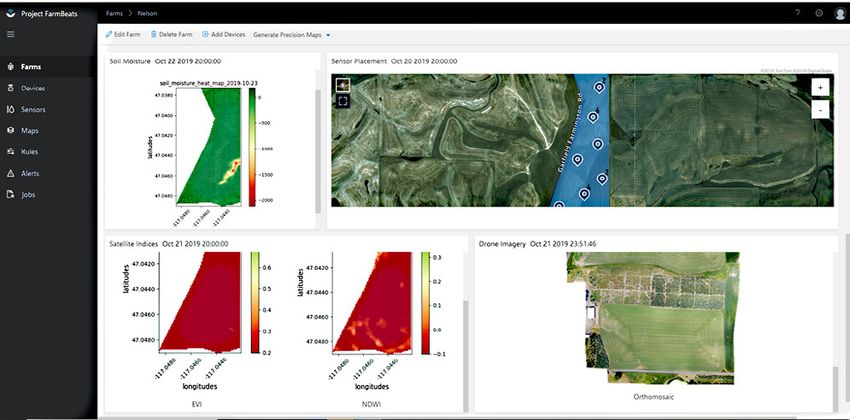The height and width of the screenshot is (420, 850).
Task: Go to Farms breadcrumb link
Action: pyautogui.click(x=114, y=13)
